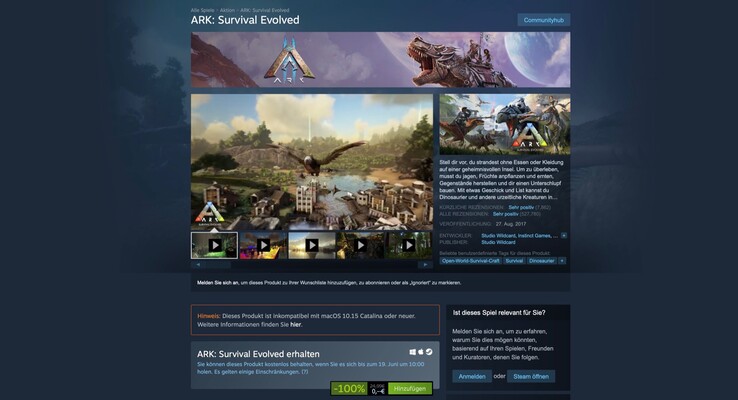Viewport: 738px width, 400px height.
Task: Open the Communityhub button
Action: click(544, 20)
